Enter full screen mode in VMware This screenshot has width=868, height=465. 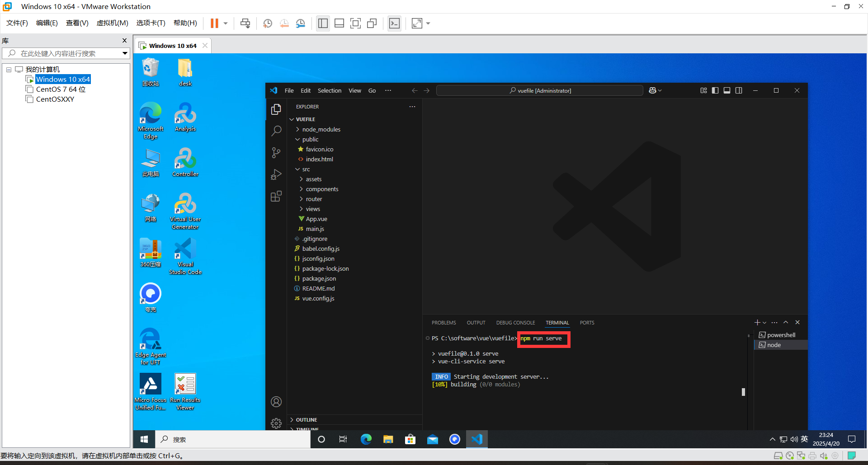355,23
